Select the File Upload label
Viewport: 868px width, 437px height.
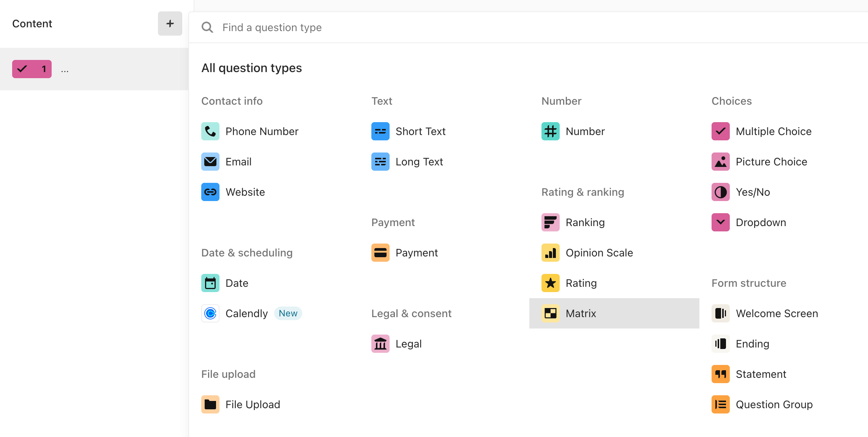coord(253,404)
